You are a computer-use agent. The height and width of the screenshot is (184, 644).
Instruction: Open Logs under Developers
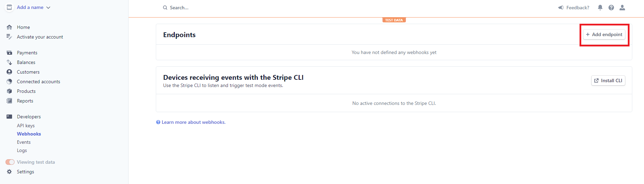pos(22,150)
